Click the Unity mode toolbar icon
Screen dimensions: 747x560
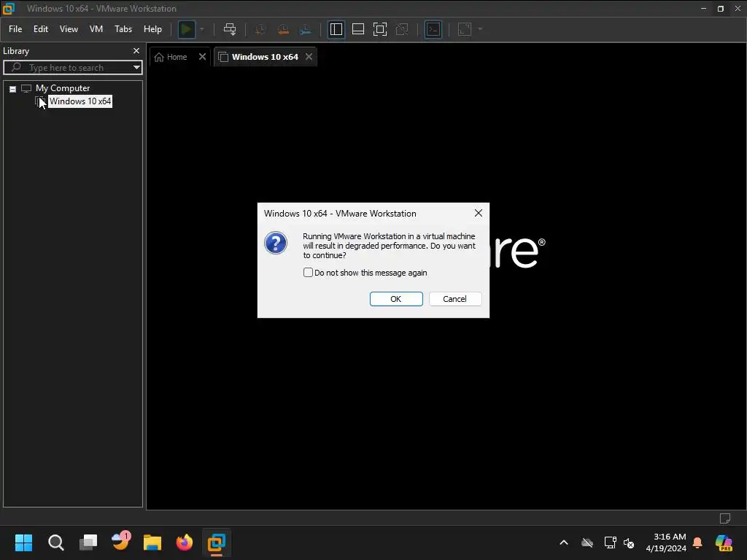coord(402,29)
